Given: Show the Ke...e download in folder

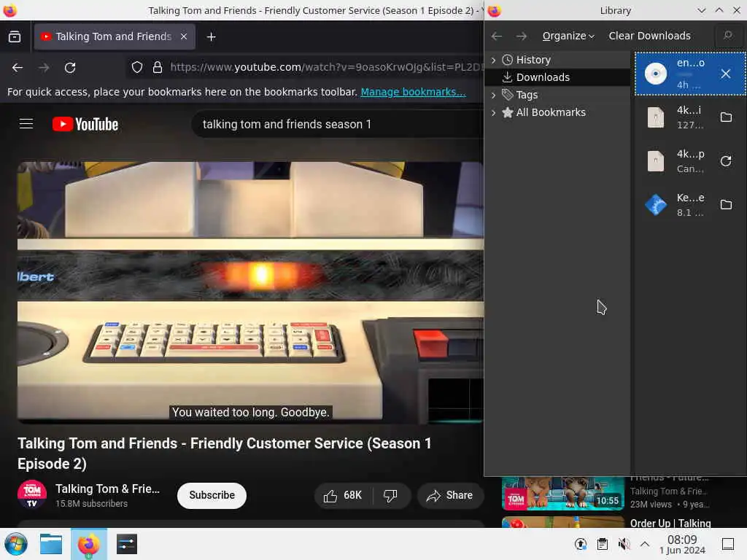Looking at the screenshot, I should click(x=726, y=205).
